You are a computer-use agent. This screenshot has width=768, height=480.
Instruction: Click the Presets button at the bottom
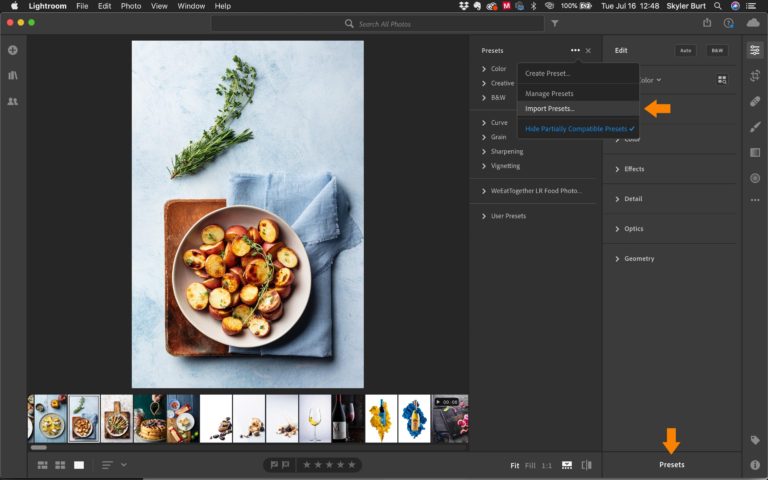[x=672, y=465]
